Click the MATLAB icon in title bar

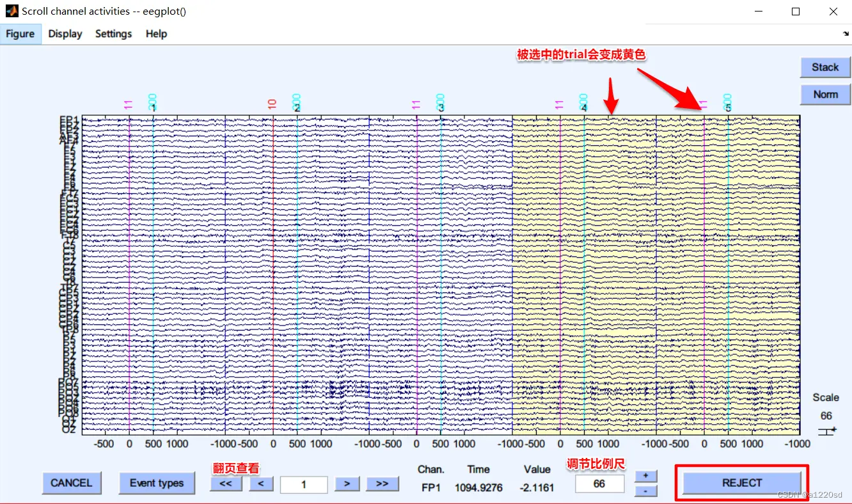coord(12,11)
